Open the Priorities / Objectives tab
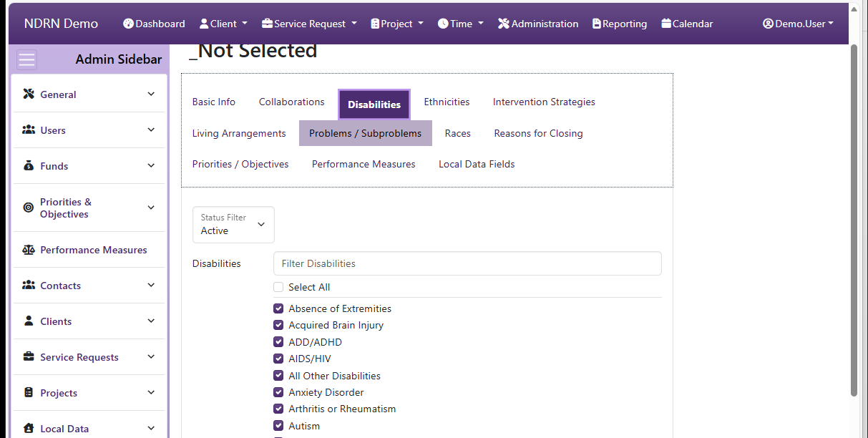868x438 pixels. 240,165
